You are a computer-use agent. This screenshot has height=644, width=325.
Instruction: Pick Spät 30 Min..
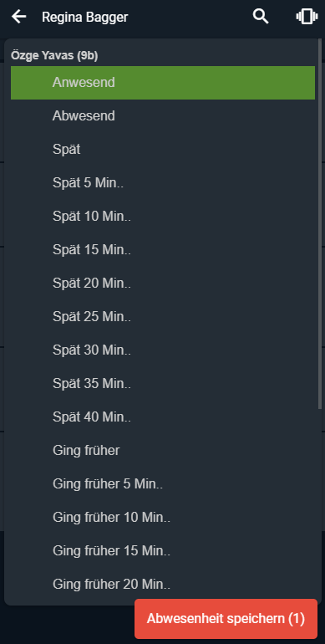pos(163,350)
